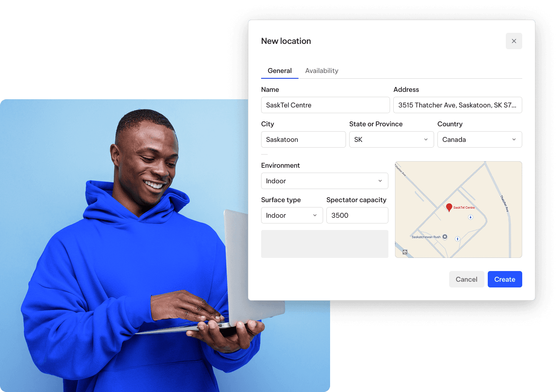
Task: Click the map preview thumbnail
Action: [x=458, y=210]
